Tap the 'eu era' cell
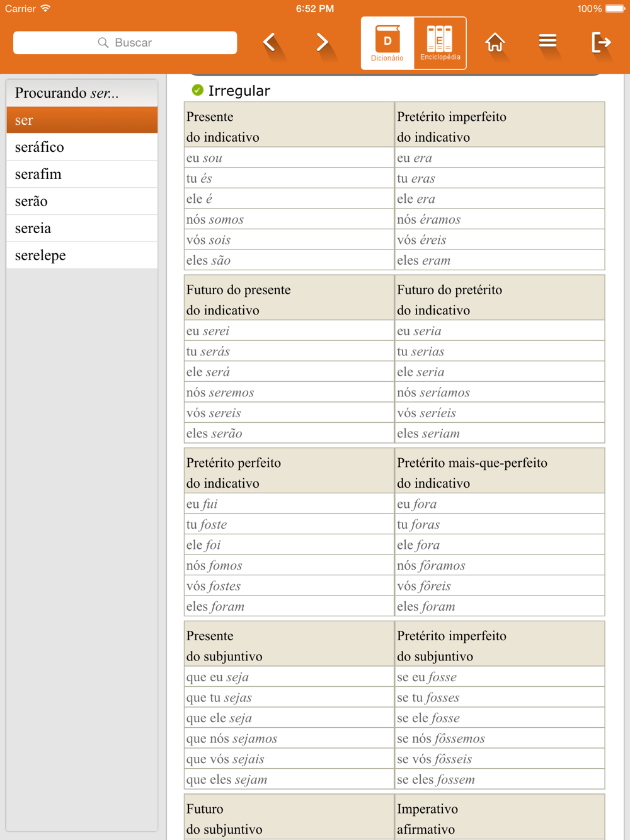Image resolution: width=630 pixels, height=840 pixels. pos(500,158)
